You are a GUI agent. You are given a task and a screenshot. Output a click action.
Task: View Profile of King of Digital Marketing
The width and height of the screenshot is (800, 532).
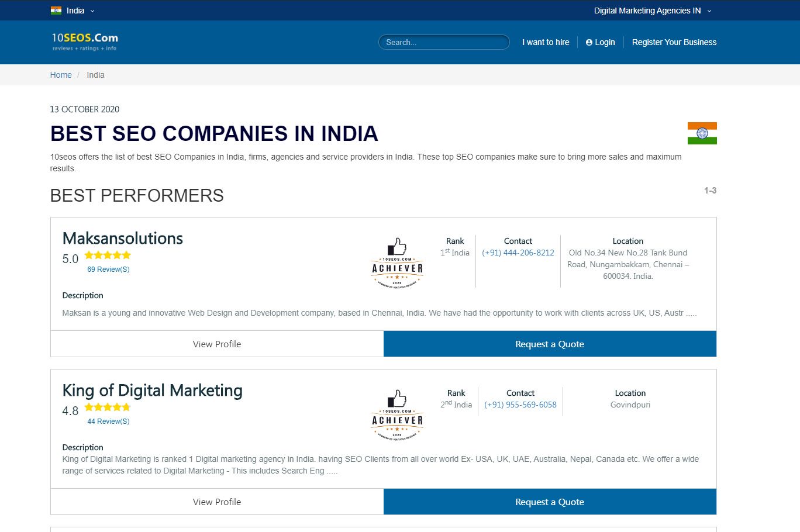pyautogui.click(x=217, y=502)
